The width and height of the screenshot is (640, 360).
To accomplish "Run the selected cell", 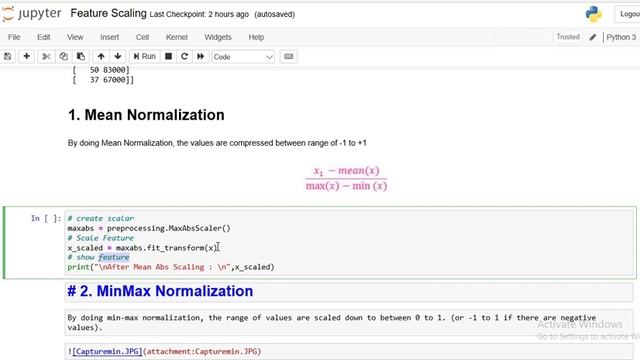I will tap(144, 56).
